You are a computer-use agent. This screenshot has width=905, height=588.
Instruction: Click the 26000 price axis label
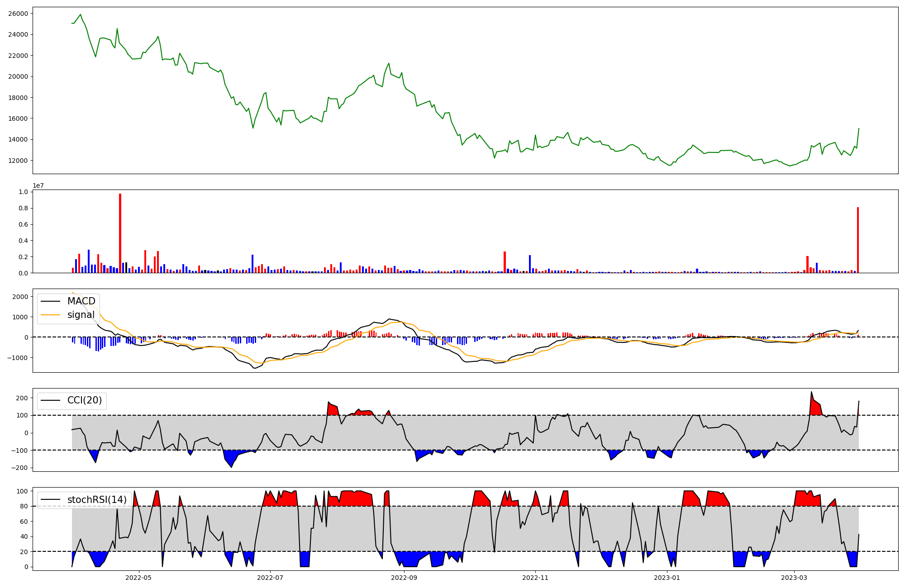pos(18,14)
